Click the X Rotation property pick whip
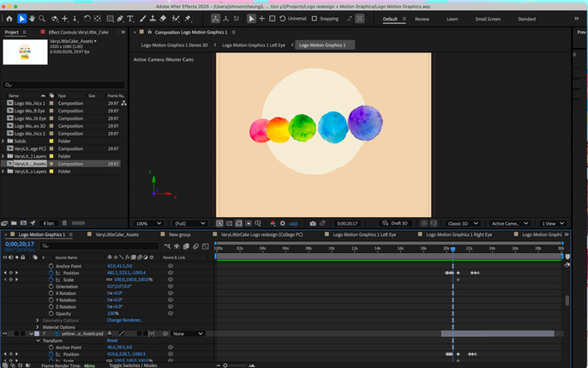This screenshot has height=368, width=588. click(x=171, y=293)
